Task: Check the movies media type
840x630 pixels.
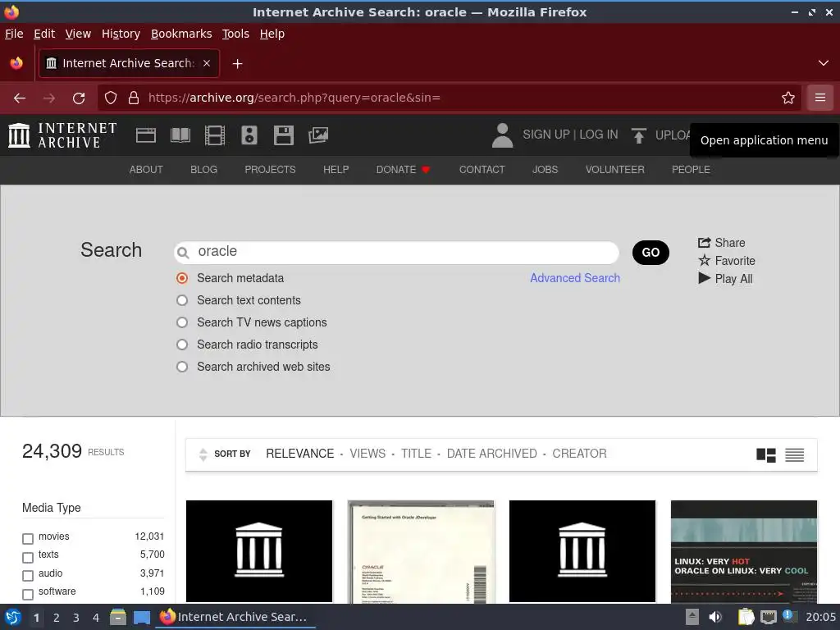Action: pos(28,538)
